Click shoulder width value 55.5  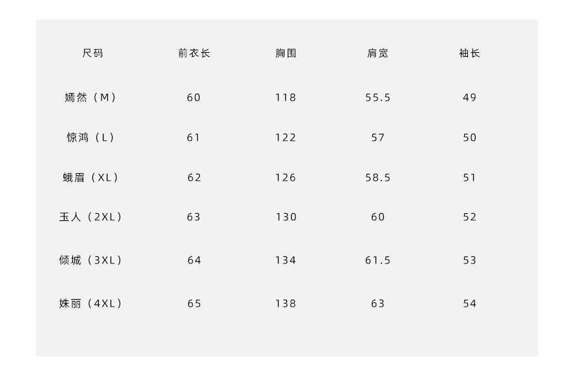[378, 98]
